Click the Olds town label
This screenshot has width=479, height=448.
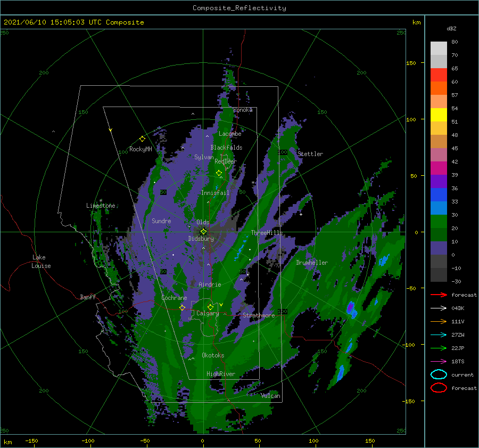click(x=203, y=222)
